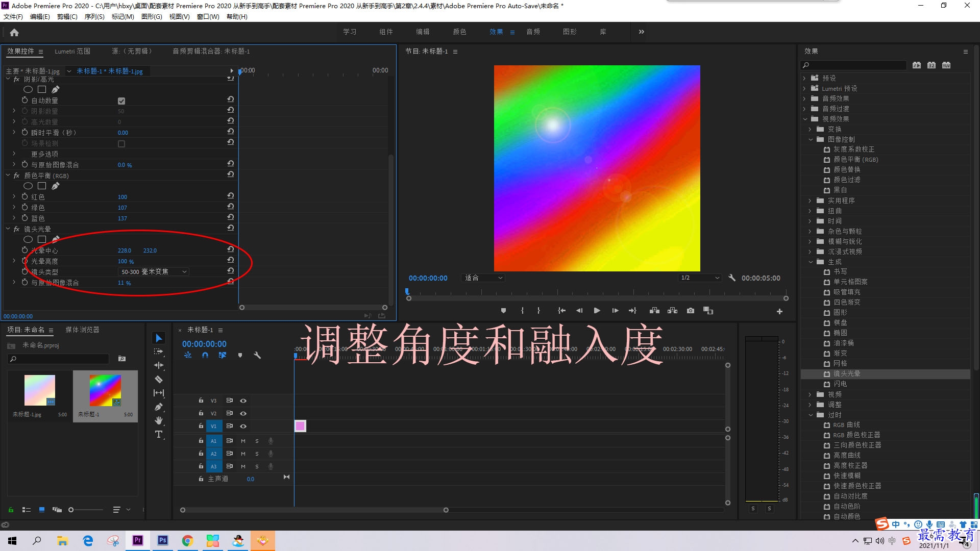This screenshot has height=551, width=980.
Task: Open the 镜头类型 dropdown
Action: [x=154, y=272]
